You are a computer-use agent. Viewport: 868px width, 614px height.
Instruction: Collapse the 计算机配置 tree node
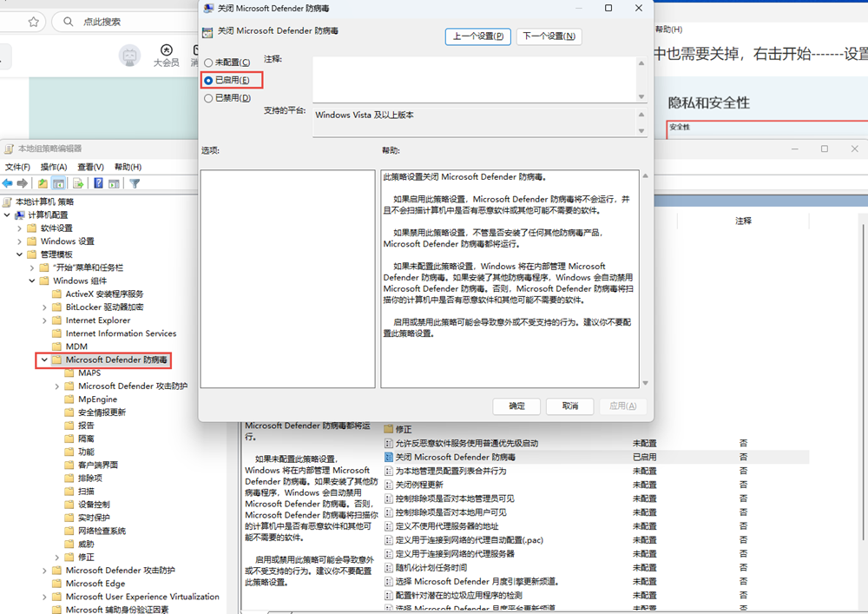click(x=7, y=215)
